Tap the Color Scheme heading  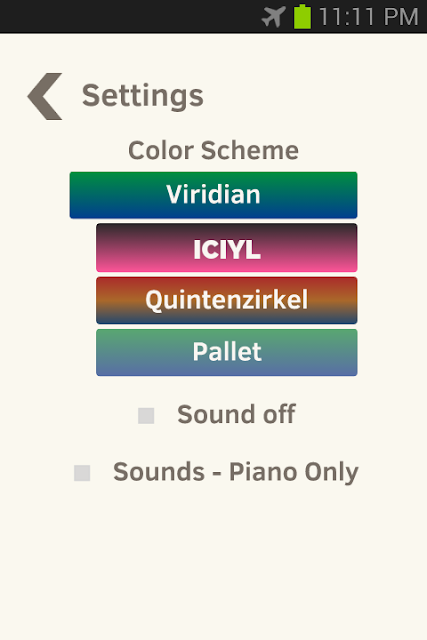tap(214, 150)
